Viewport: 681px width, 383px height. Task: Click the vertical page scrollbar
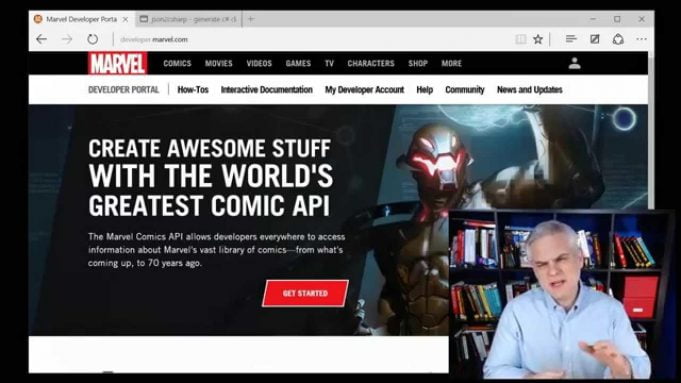coord(651,130)
